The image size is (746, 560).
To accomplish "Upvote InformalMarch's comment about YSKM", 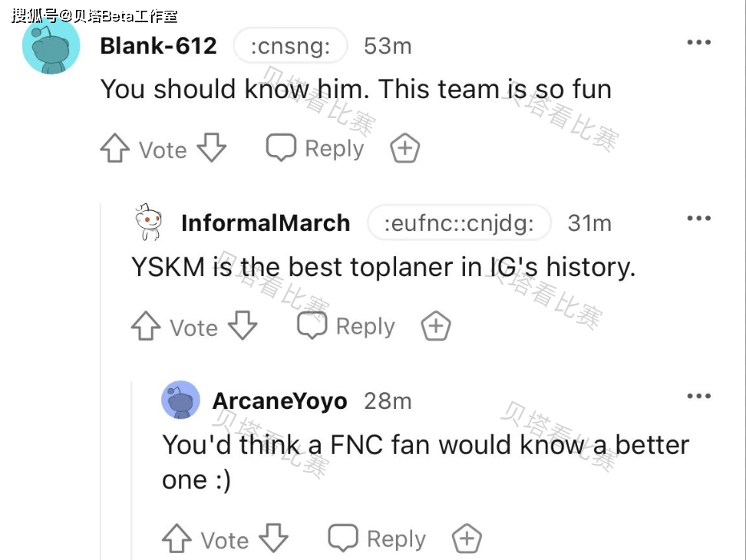I will coord(146,327).
